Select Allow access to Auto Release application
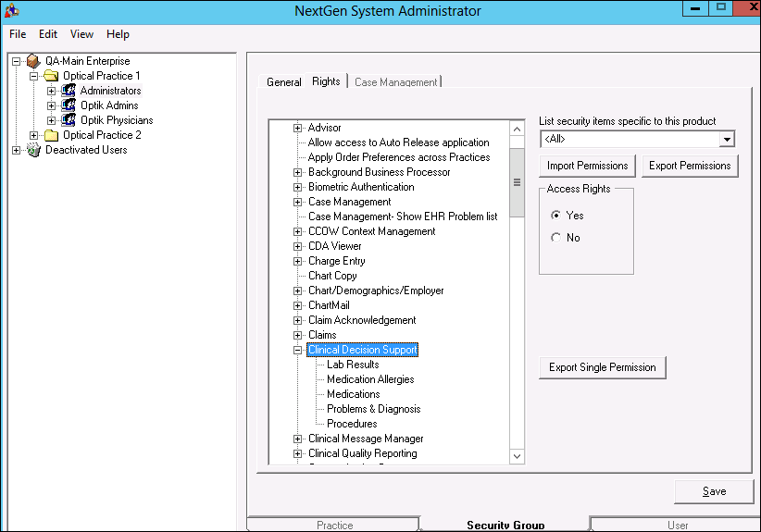 click(x=398, y=142)
